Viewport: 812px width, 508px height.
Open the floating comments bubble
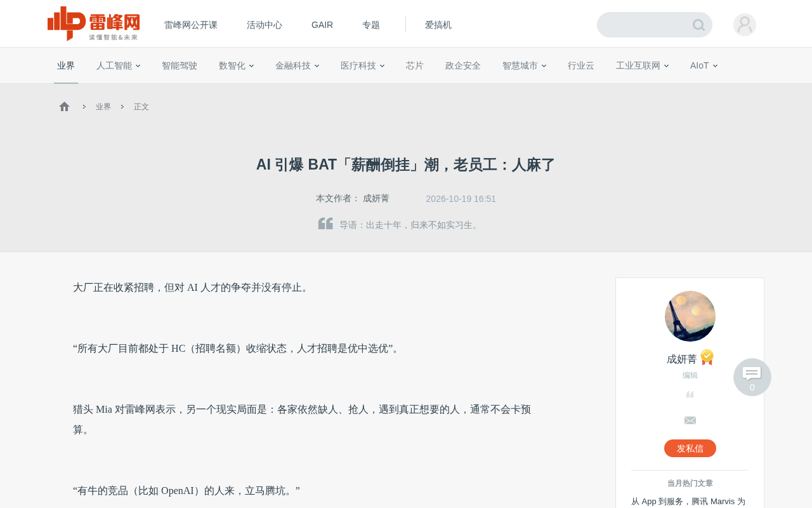[x=752, y=377]
